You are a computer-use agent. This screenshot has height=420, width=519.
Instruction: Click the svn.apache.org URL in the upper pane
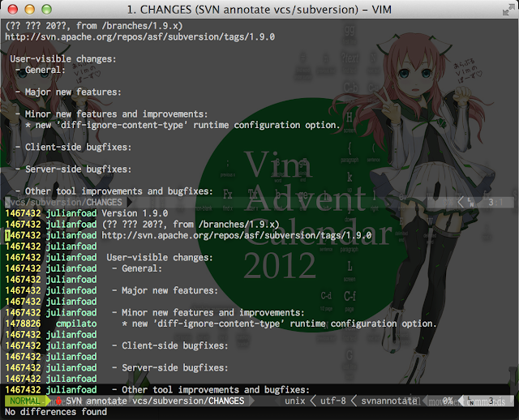pyautogui.click(x=139, y=36)
